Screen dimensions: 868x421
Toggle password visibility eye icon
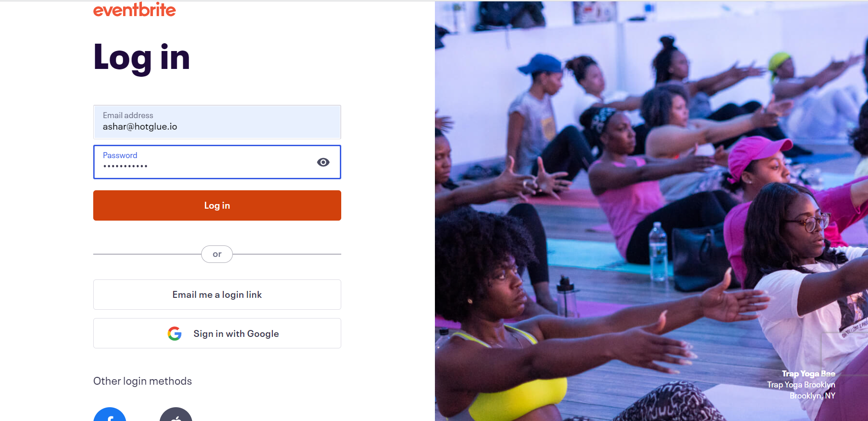(x=323, y=162)
